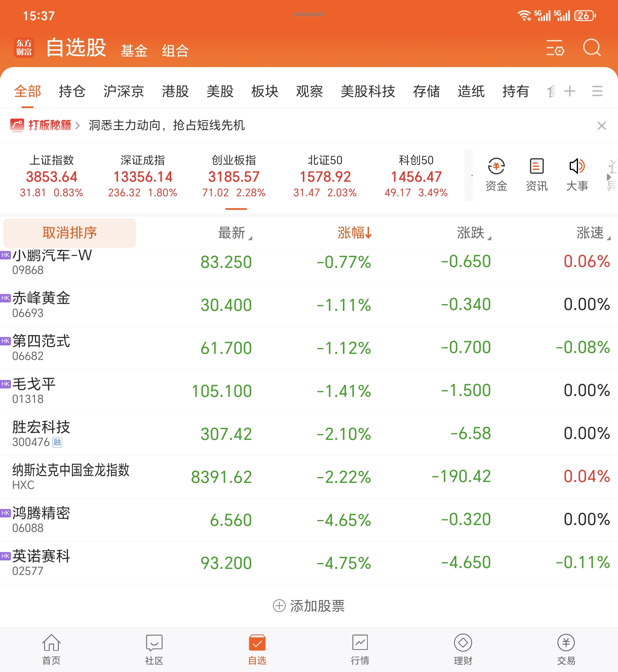Switch to 全部 tab
This screenshot has height=672, width=618.
tap(28, 91)
